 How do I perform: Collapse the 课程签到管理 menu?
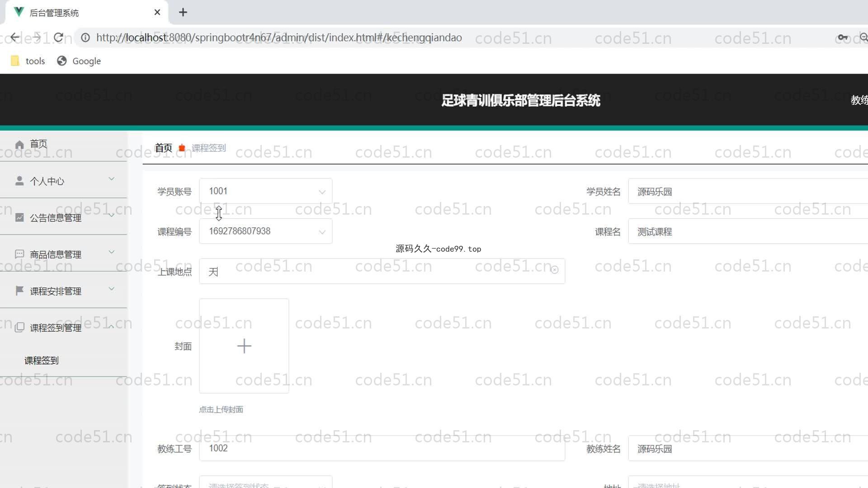tap(63, 328)
